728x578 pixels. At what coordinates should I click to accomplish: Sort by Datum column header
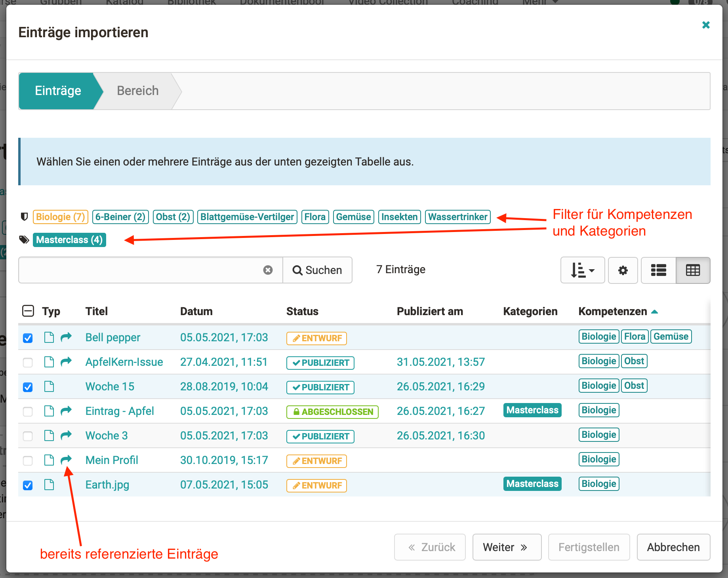tap(196, 312)
